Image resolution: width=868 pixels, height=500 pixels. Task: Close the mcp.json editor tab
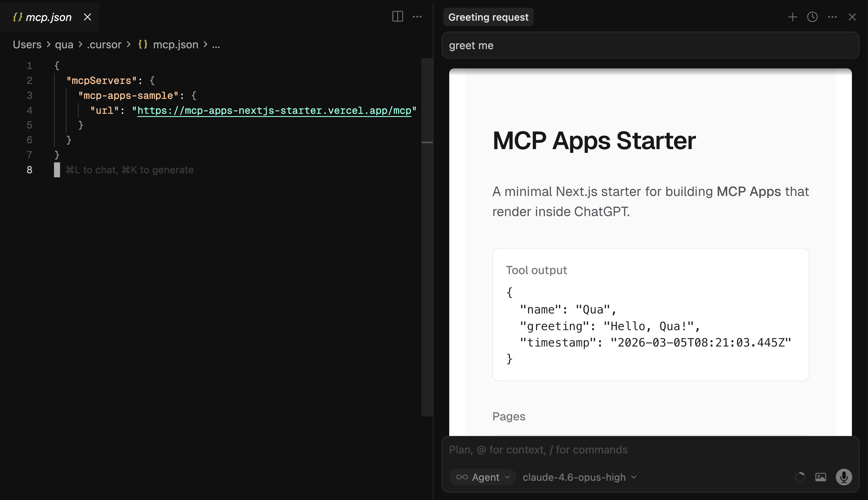point(88,17)
